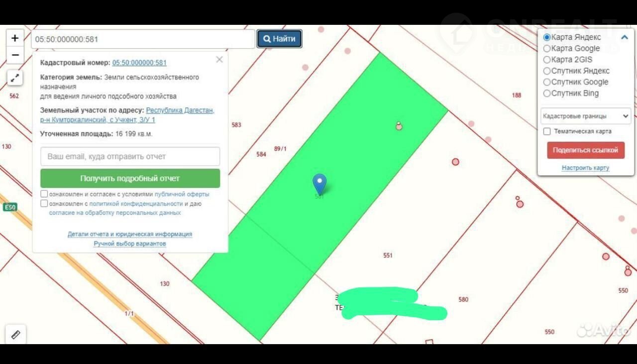
Task: Toggle fullscreen map expand icon
Action: [x=15, y=78]
